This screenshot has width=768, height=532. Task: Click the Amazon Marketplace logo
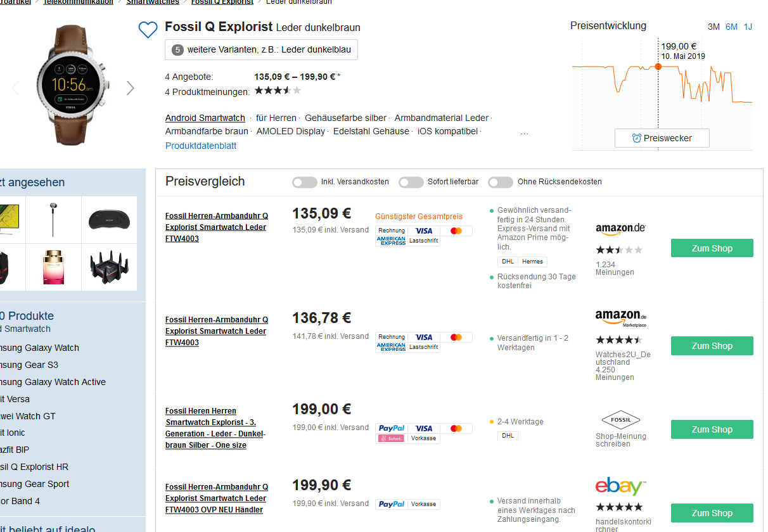620,317
